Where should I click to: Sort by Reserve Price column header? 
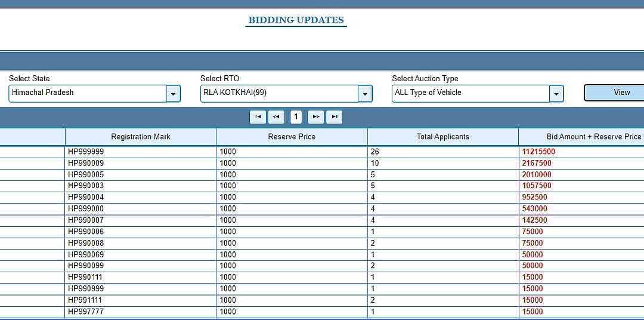coord(292,137)
